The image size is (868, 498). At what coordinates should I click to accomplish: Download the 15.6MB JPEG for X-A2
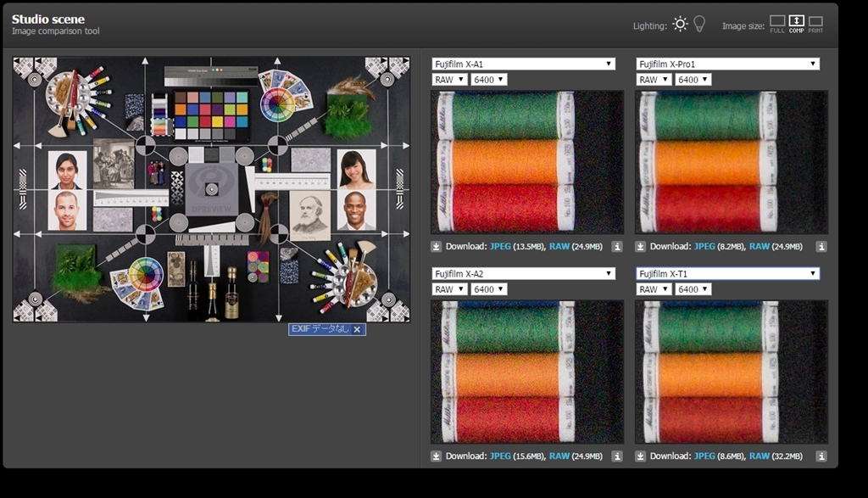coord(500,456)
